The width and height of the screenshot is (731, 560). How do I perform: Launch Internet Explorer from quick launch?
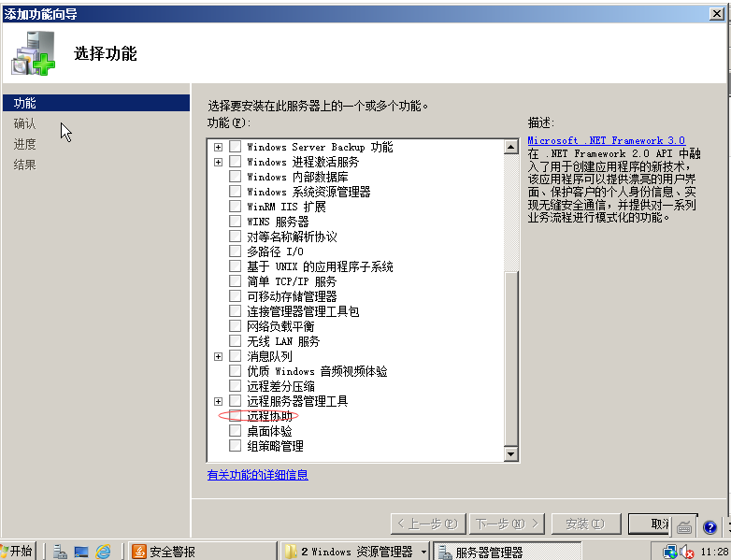pos(103,552)
